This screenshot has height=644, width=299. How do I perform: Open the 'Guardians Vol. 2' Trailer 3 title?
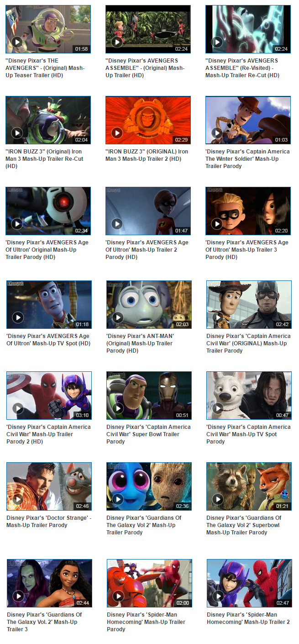[44, 622]
